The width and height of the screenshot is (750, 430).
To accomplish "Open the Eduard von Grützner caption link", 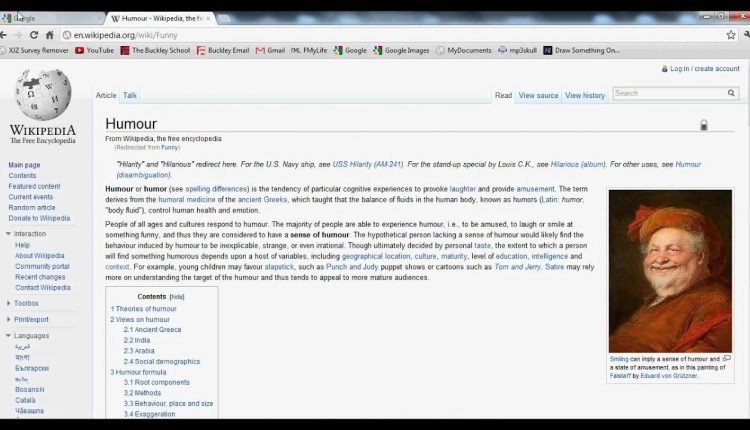I will coord(669,376).
